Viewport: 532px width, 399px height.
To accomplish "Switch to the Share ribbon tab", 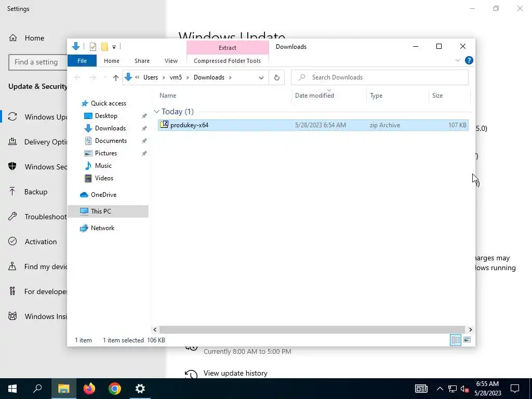I will [x=142, y=61].
